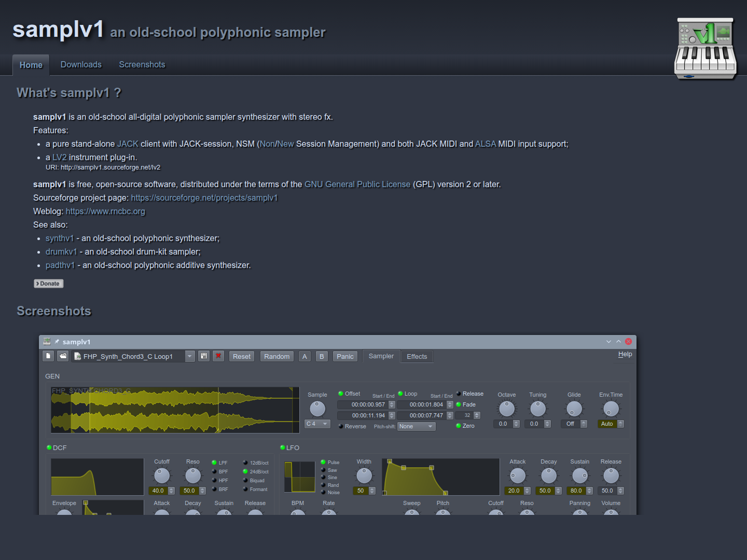Open the Home navigation tab

tap(31, 65)
